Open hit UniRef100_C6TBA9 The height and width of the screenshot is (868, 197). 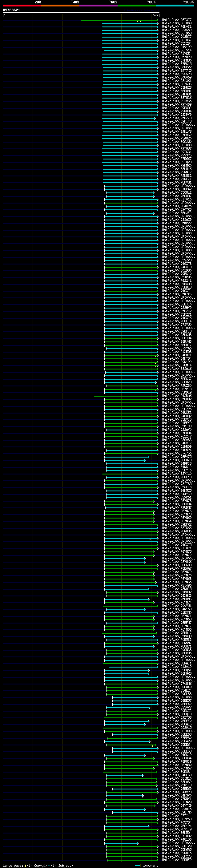click(x=177, y=23)
